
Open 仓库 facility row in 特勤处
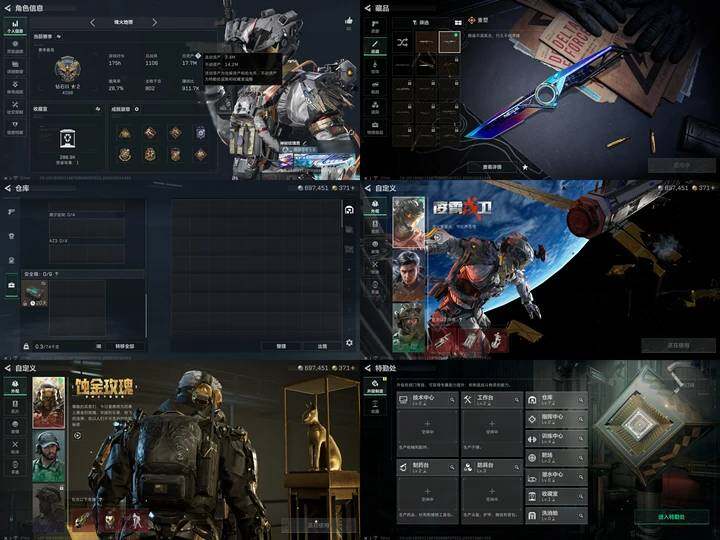557,400
